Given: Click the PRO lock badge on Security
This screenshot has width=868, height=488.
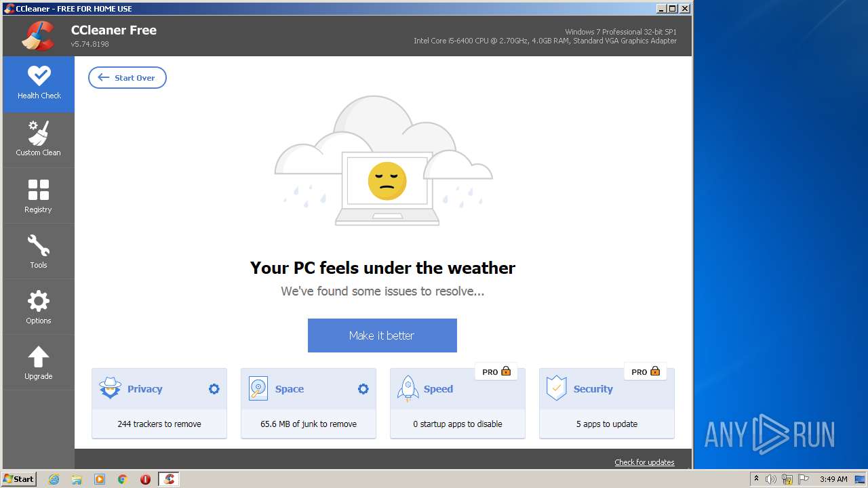Looking at the screenshot, I should (646, 371).
